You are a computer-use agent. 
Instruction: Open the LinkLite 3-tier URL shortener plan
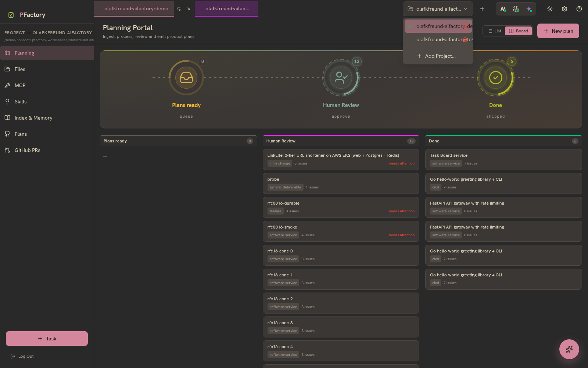(341, 159)
